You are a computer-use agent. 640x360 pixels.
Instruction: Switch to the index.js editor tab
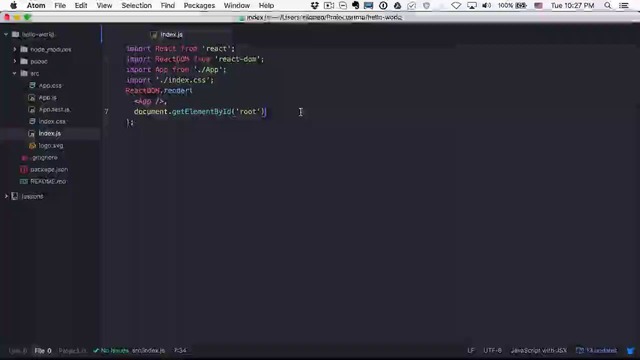167,35
